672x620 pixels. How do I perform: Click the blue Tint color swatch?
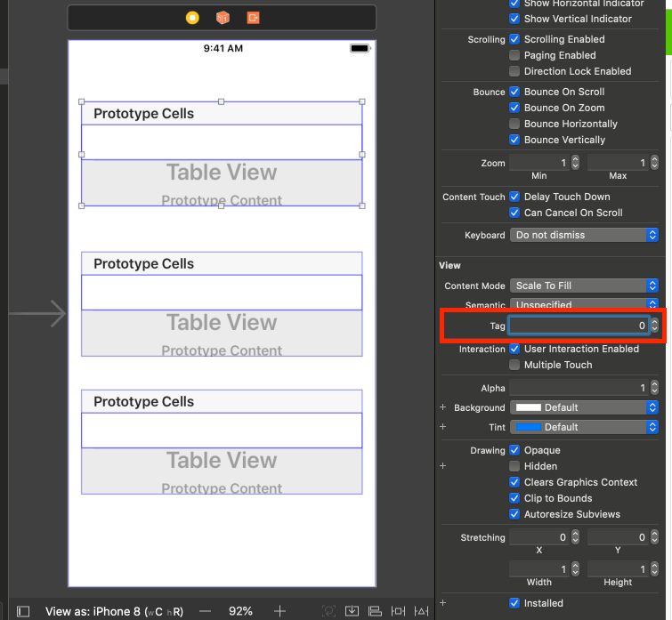click(528, 427)
